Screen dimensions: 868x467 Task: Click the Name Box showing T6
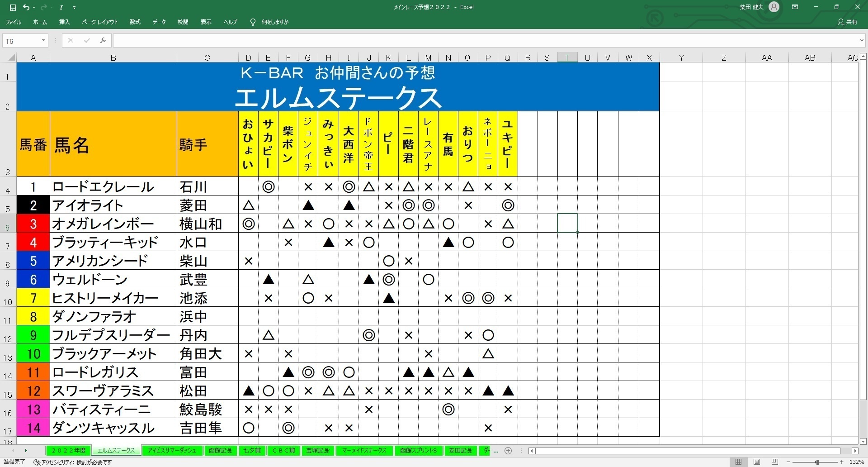[x=21, y=41]
